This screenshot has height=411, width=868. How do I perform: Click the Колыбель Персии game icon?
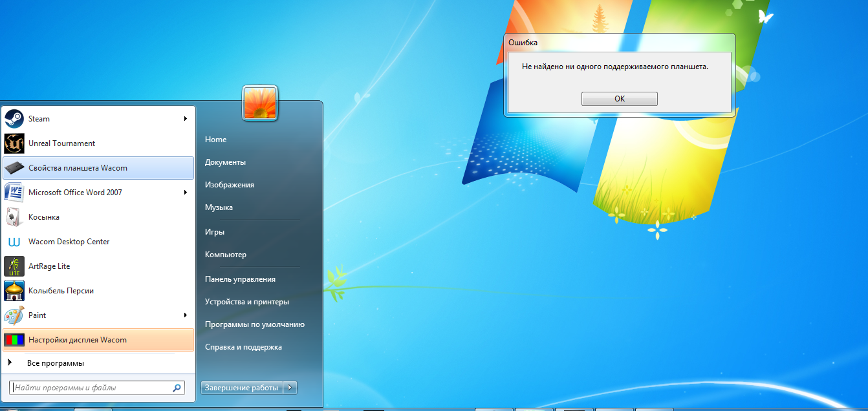point(14,291)
